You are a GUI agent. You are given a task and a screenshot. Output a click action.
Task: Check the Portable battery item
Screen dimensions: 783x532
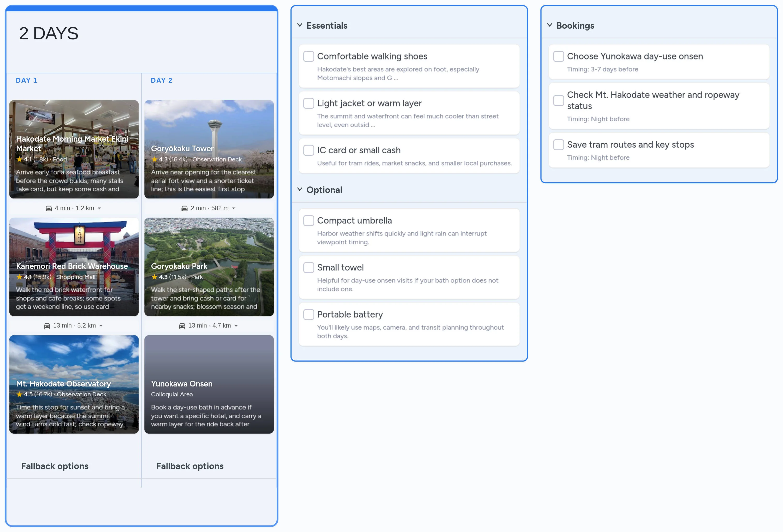pyautogui.click(x=309, y=314)
